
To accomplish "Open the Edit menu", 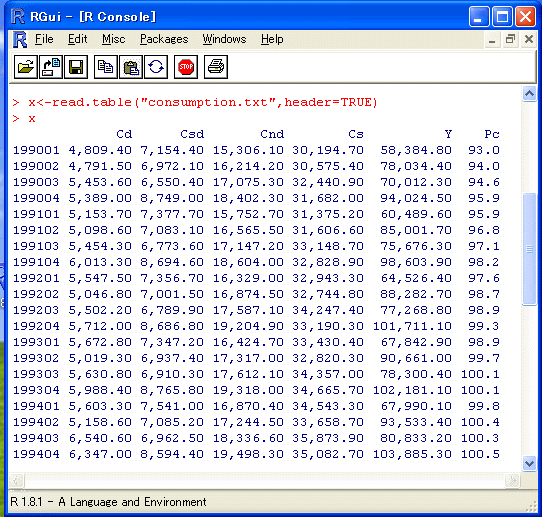I will pyautogui.click(x=77, y=39).
